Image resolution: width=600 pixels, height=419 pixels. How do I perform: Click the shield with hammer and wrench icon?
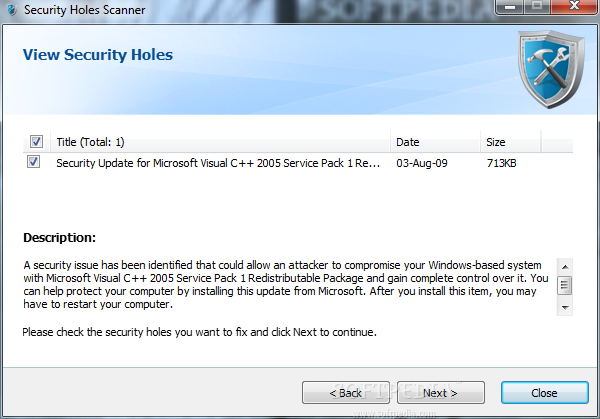tap(551, 69)
